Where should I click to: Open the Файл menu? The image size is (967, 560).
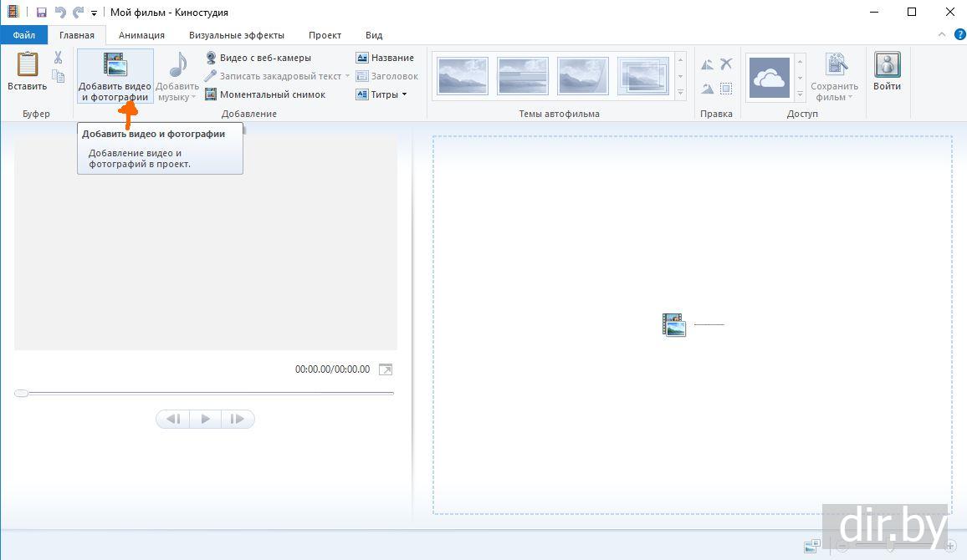(23, 35)
